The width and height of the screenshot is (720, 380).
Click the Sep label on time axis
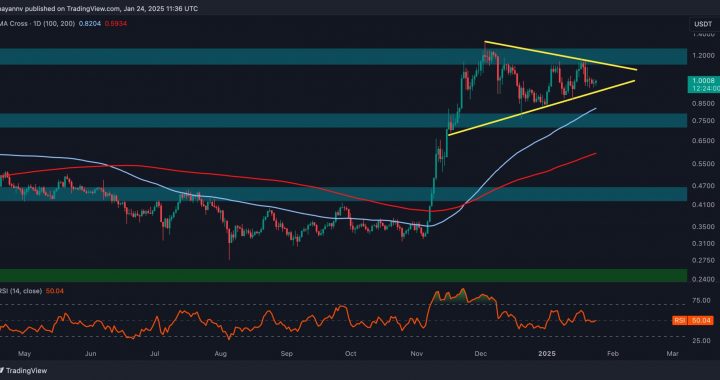point(287,354)
